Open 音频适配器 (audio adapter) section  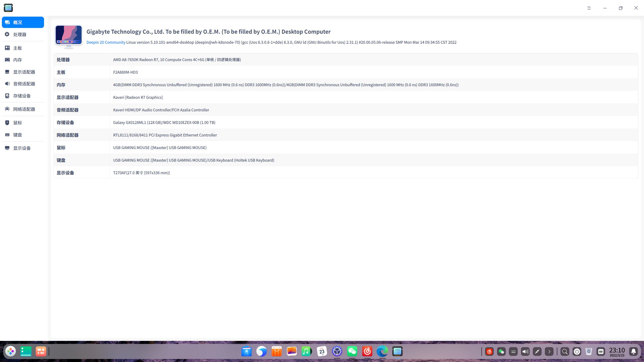click(x=24, y=84)
